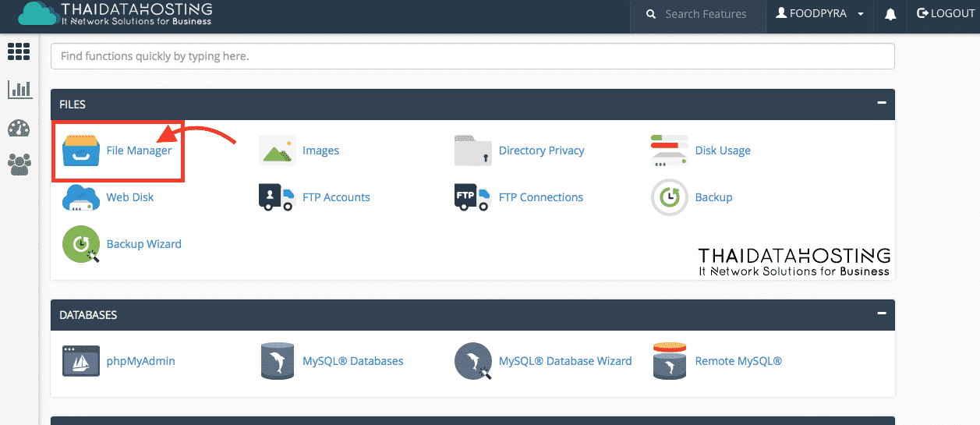Click the search magnifier icon
The image size is (980, 425).
click(x=651, y=14)
